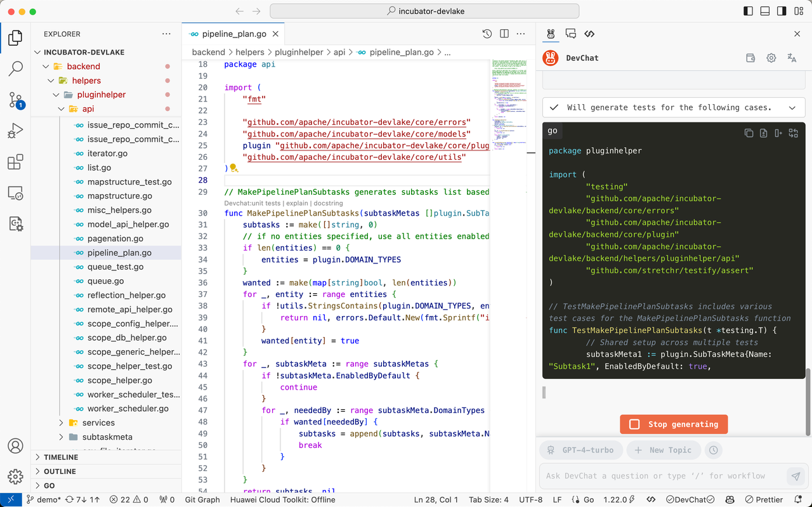Open the Run and Debug view
This screenshot has height=507, width=812.
coord(15,131)
